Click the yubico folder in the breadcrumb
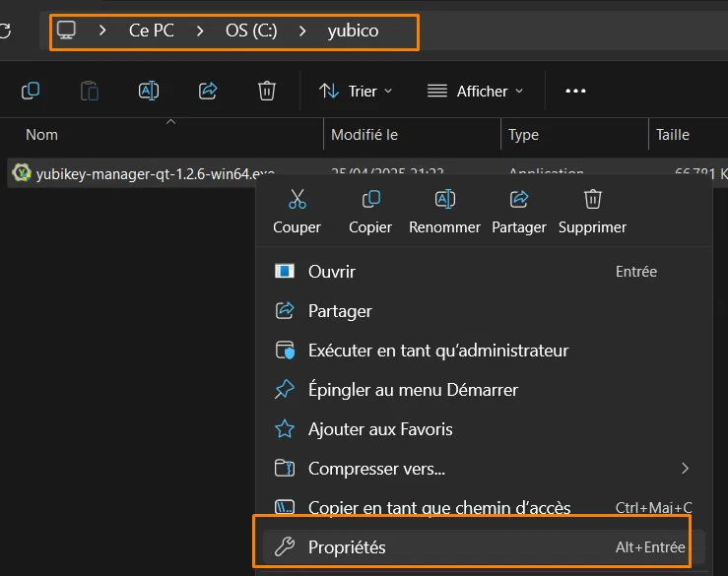728x576 pixels. pyautogui.click(x=353, y=31)
